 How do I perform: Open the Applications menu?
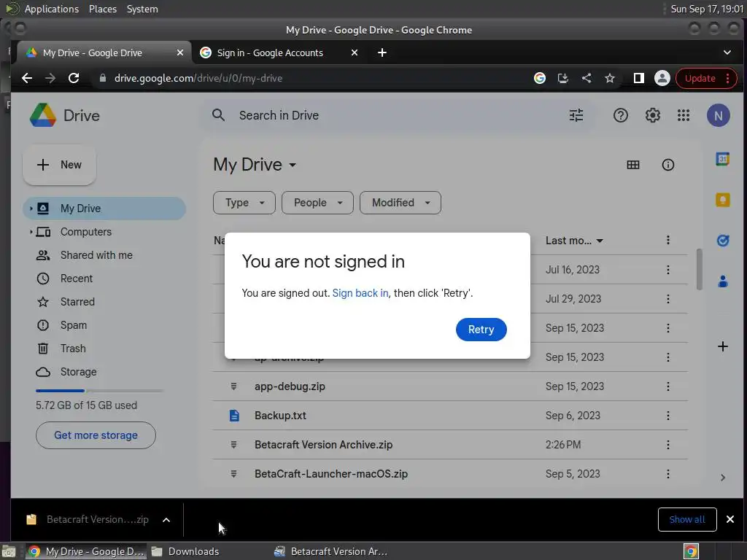(52, 9)
